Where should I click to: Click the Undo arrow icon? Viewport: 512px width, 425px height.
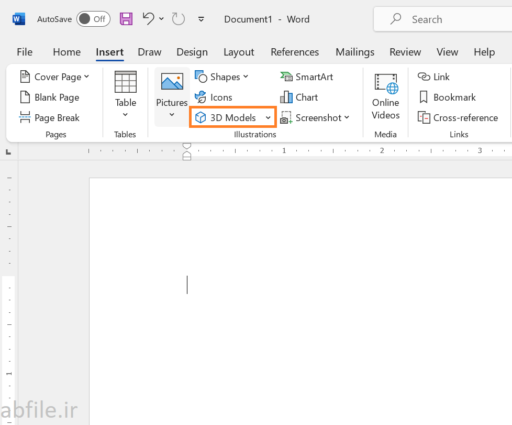pos(148,19)
